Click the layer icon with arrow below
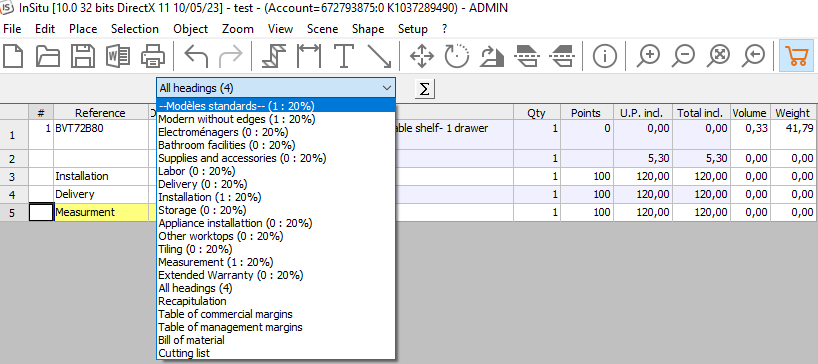Screen dimensions: 818x364 [x=526, y=55]
